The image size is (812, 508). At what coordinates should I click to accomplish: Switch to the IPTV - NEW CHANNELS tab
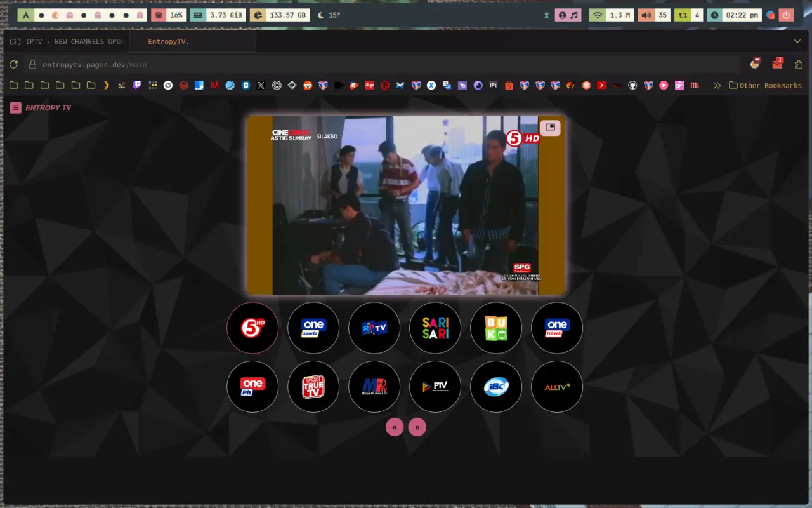(x=65, y=41)
